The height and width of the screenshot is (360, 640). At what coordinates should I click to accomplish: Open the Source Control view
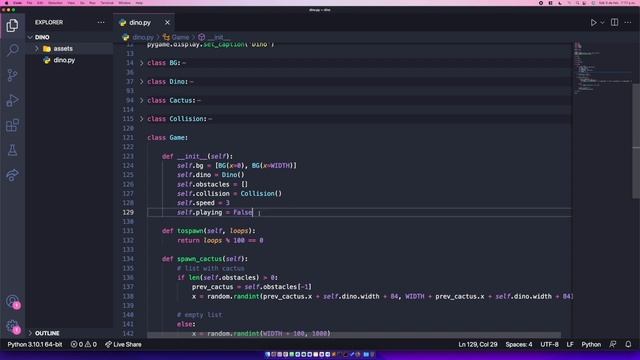(x=12, y=75)
